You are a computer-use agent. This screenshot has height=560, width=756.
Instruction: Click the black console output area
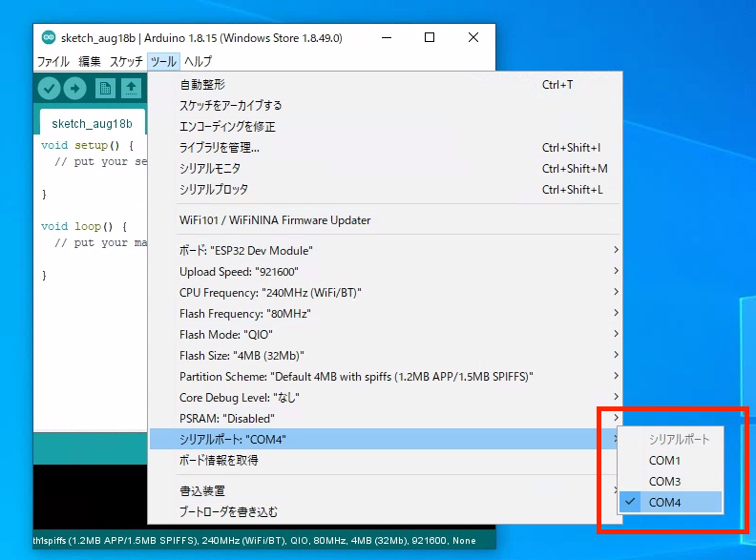pos(90,497)
